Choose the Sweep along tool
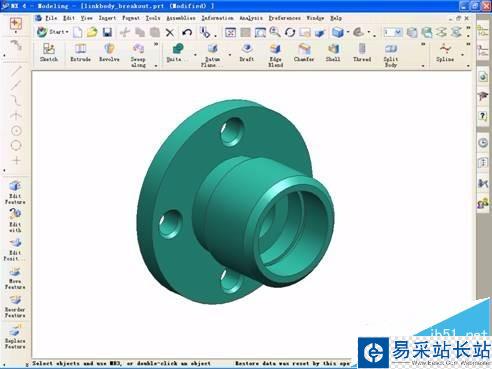492x369 pixels. (x=138, y=55)
